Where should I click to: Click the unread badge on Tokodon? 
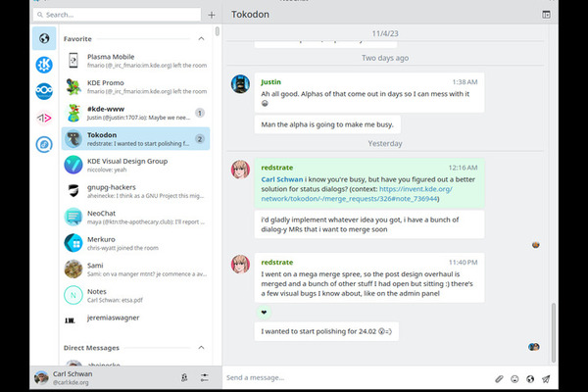pyautogui.click(x=200, y=139)
